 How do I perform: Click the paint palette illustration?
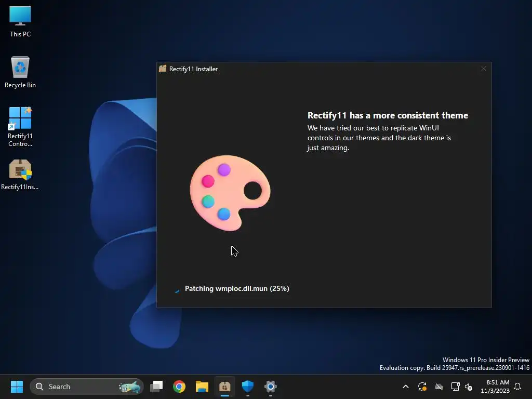(x=230, y=193)
